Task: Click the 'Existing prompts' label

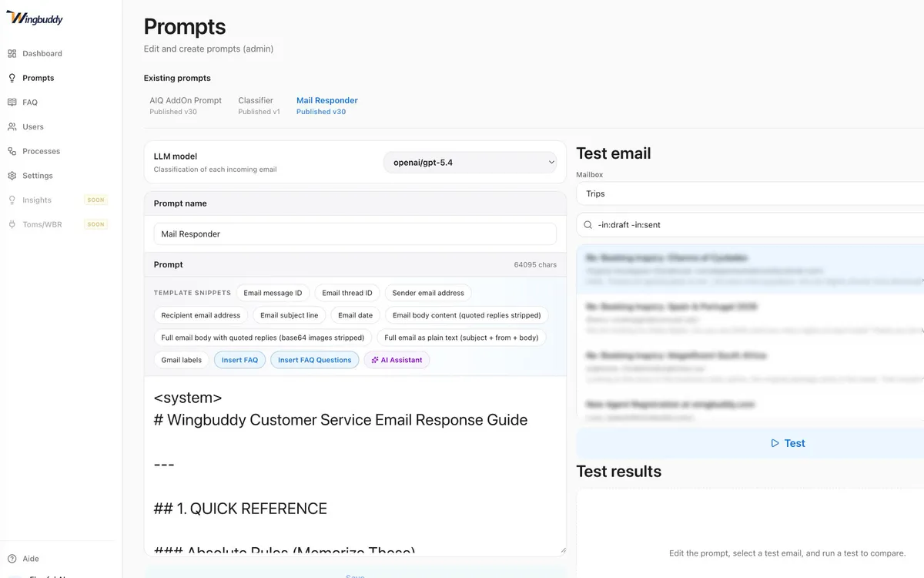Action: point(177,78)
